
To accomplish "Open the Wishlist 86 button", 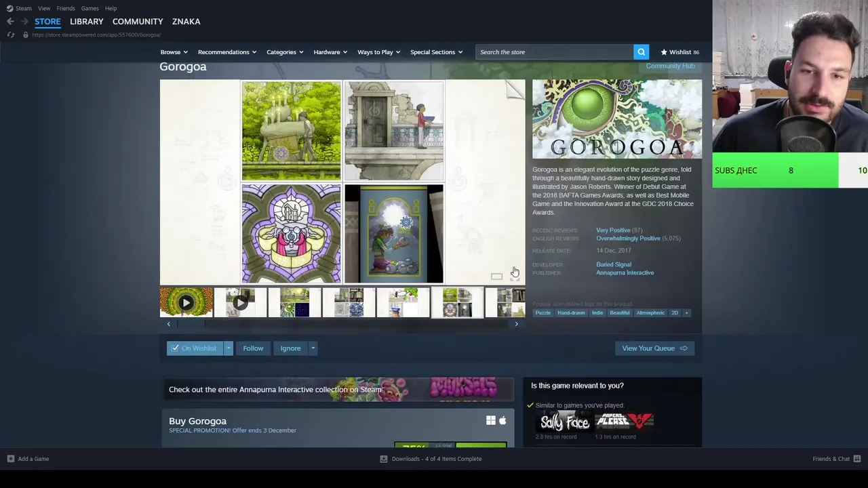I will [680, 52].
